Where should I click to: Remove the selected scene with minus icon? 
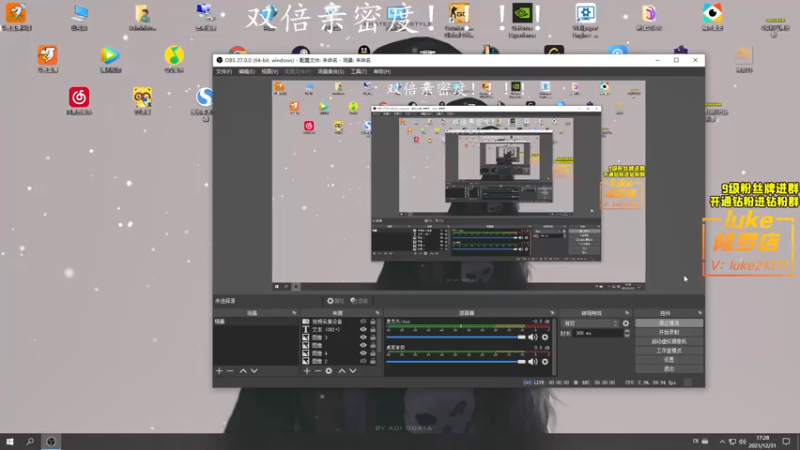pyautogui.click(x=230, y=371)
